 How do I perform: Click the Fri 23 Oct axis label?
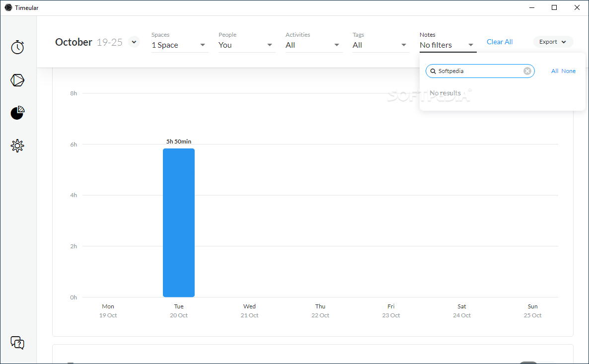point(391,311)
